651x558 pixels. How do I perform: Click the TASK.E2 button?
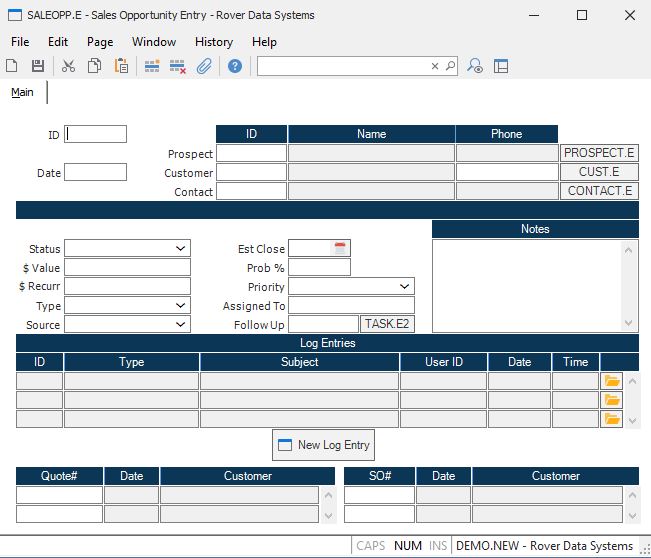(x=387, y=325)
